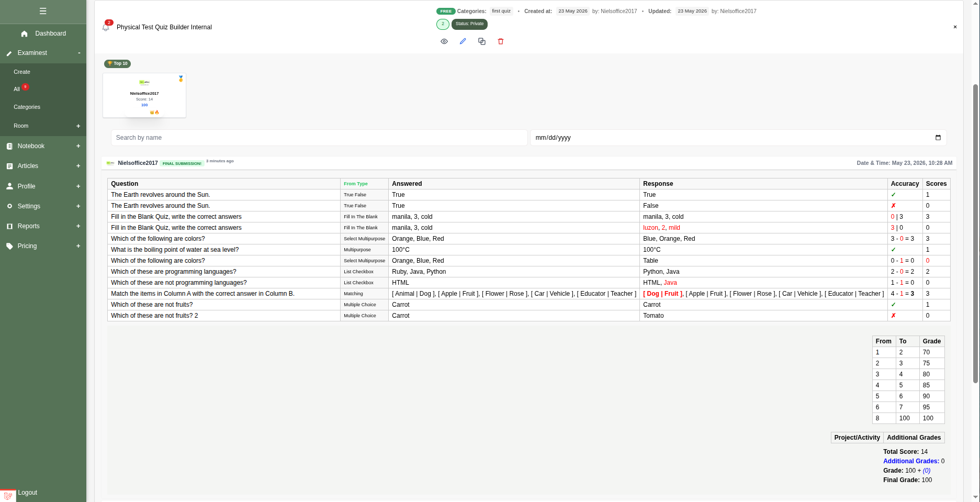Image resolution: width=980 pixels, height=502 pixels.
Task: Click the first quiz category tag
Action: (501, 11)
